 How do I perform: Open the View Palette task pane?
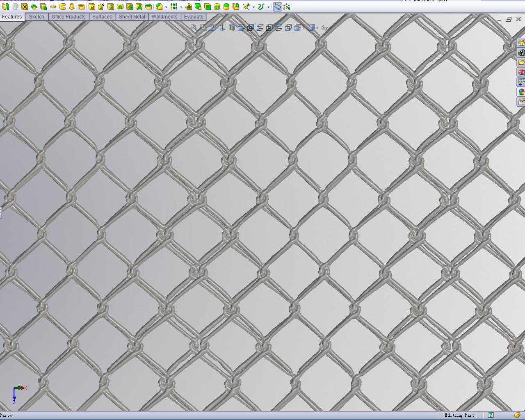tap(521, 82)
